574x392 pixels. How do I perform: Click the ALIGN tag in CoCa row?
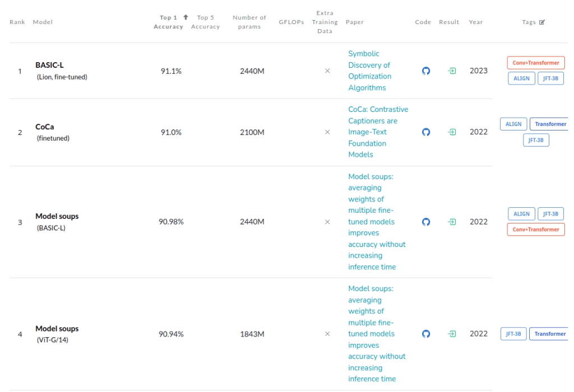tap(513, 124)
